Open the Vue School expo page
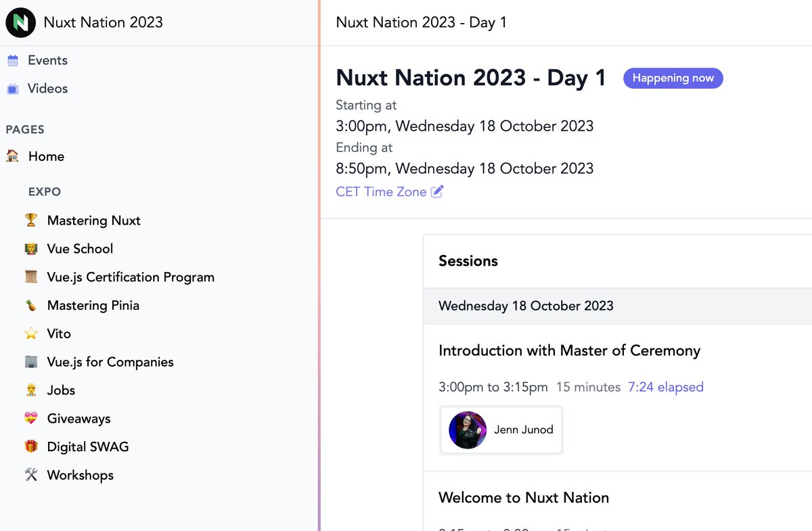812x531 pixels. click(x=80, y=248)
